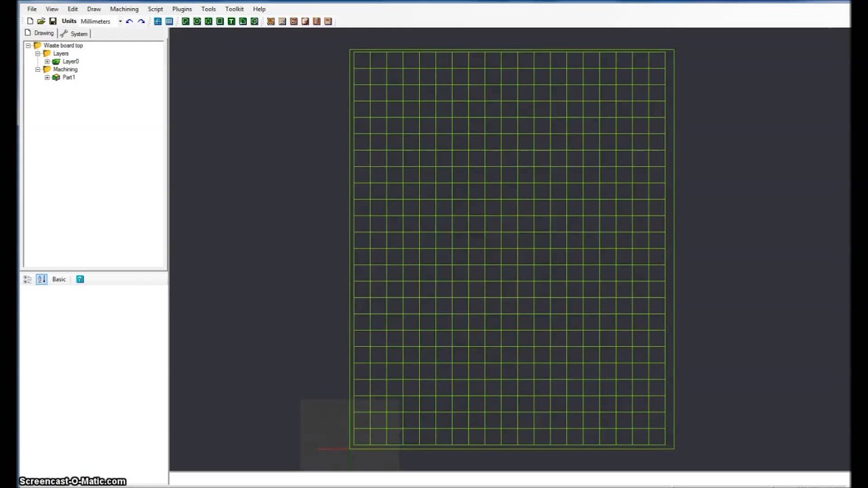
Task: Open the File menu
Action: [32, 9]
